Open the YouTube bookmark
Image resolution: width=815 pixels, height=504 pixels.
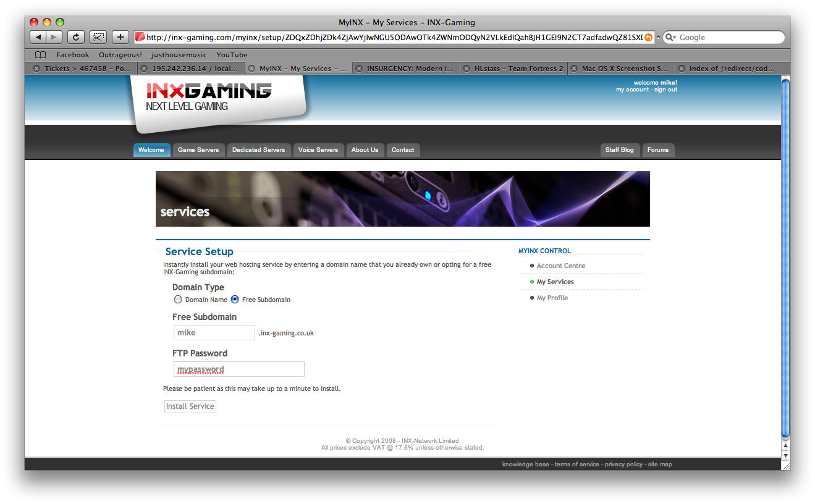click(x=232, y=55)
